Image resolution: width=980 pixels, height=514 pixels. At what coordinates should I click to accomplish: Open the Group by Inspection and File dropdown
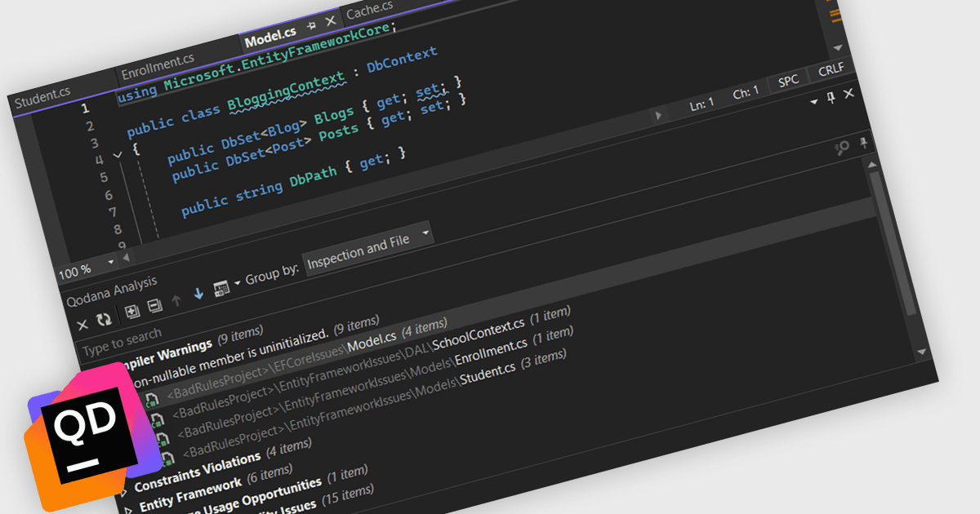368,248
